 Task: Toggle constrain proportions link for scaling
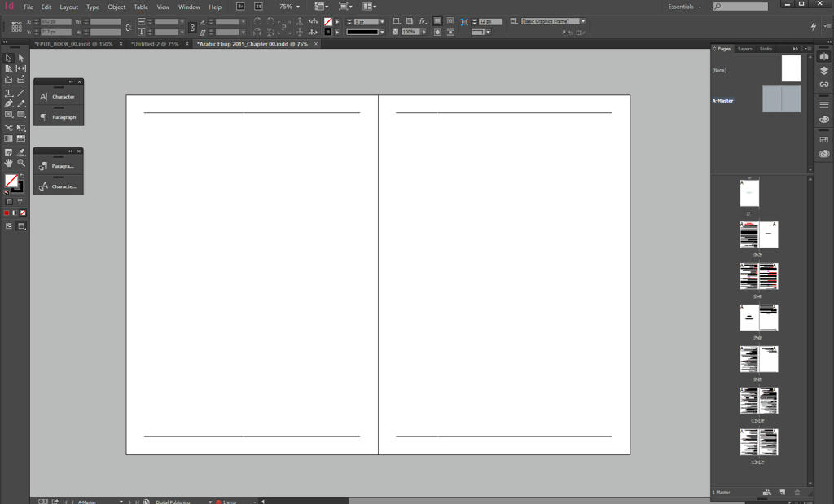192,27
